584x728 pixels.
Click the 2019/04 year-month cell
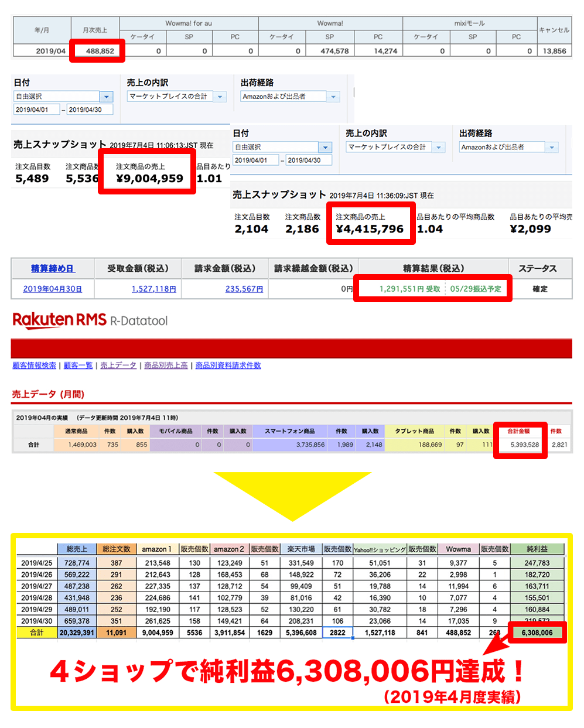(x=42, y=51)
